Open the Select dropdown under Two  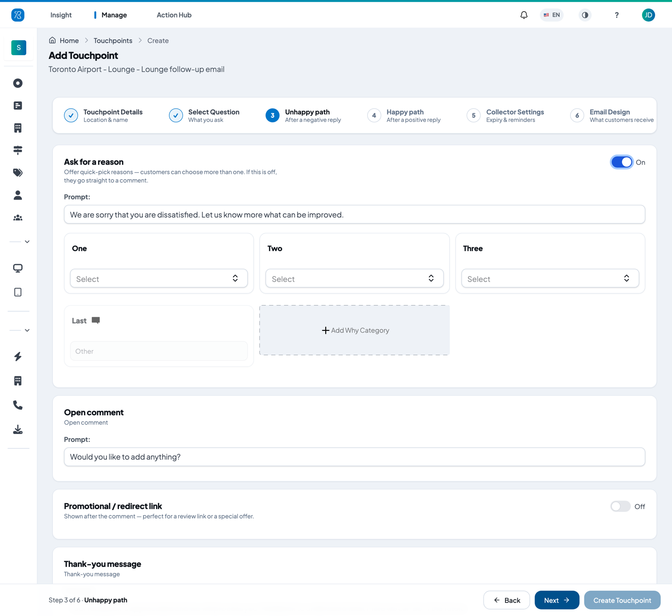point(355,279)
